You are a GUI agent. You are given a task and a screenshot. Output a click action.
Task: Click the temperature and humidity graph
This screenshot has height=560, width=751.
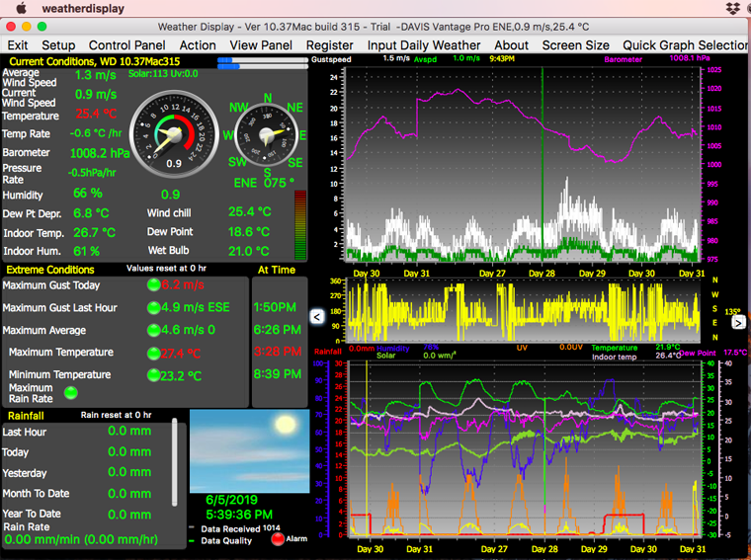pos(525,448)
